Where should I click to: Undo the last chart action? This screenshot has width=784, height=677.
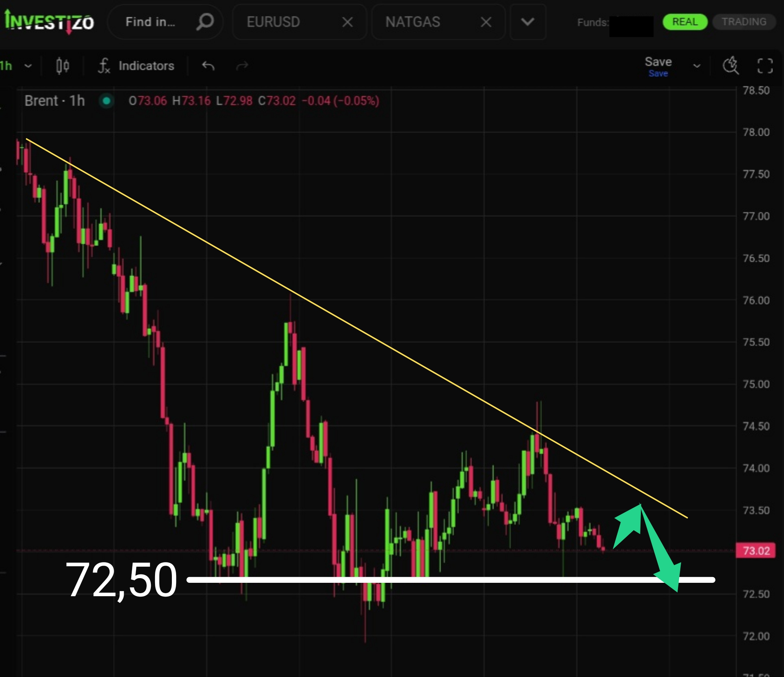click(208, 66)
